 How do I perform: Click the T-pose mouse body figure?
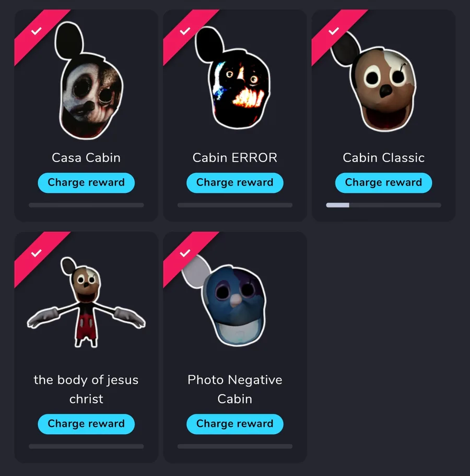86,303
